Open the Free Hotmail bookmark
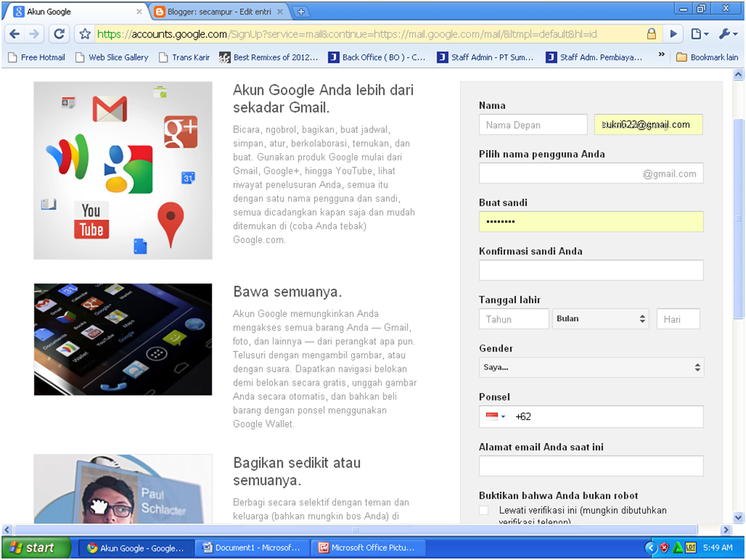Screen dimensions: 746x560 coord(36,56)
